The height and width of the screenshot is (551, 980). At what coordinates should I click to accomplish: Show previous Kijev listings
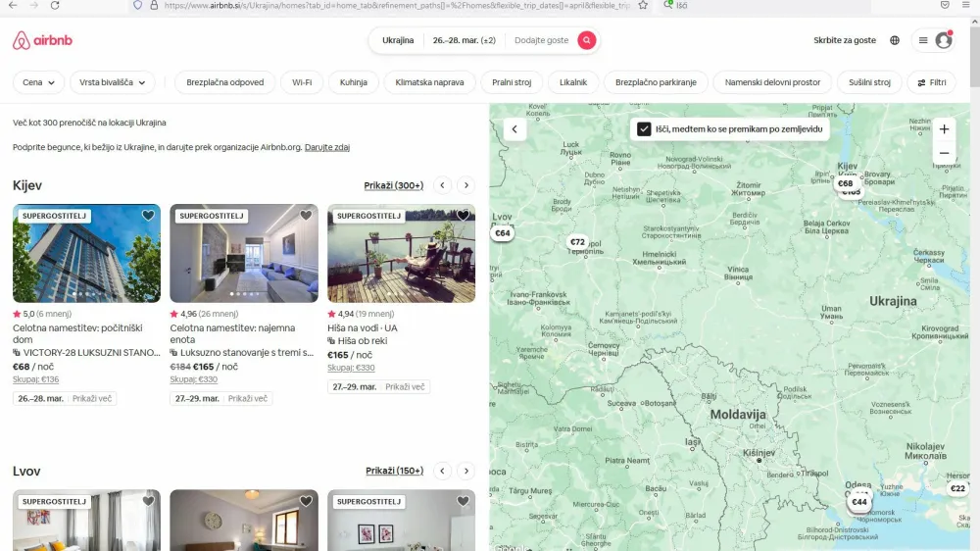[443, 185]
